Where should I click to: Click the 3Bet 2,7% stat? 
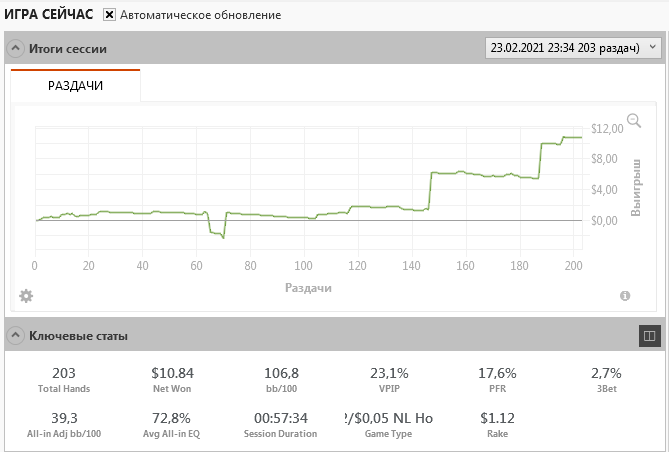click(x=606, y=380)
